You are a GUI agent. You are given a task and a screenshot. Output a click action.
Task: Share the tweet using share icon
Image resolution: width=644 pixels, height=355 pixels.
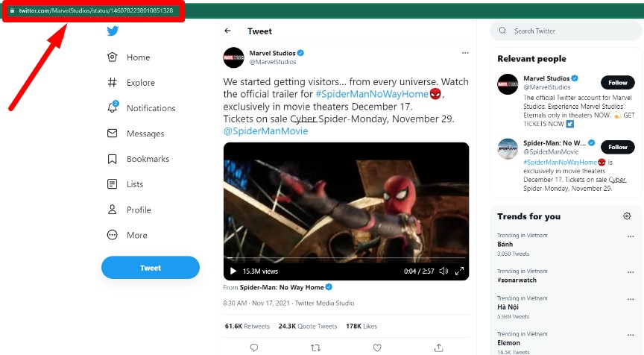point(438,348)
